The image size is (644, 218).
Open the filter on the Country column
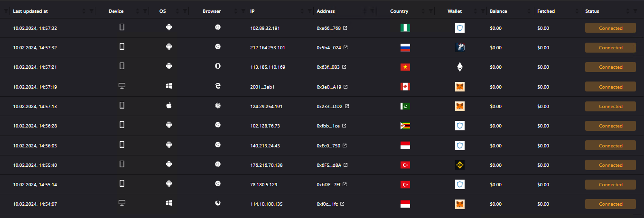pyautogui.click(x=431, y=11)
